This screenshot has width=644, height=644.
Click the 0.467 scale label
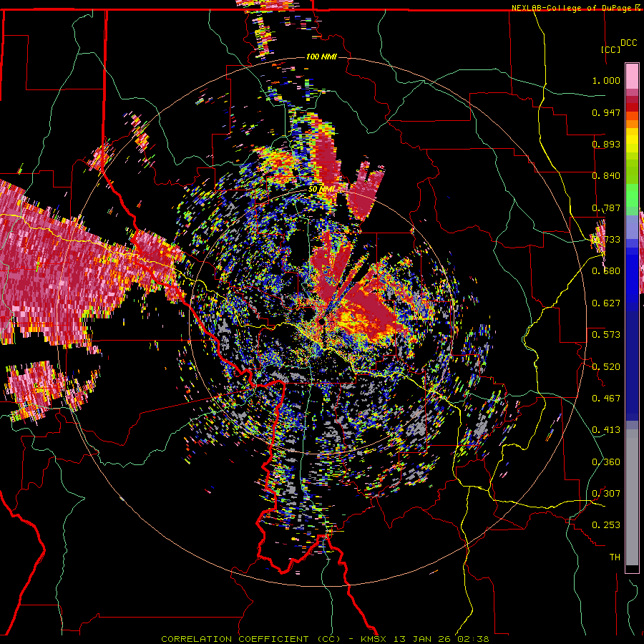point(606,399)
